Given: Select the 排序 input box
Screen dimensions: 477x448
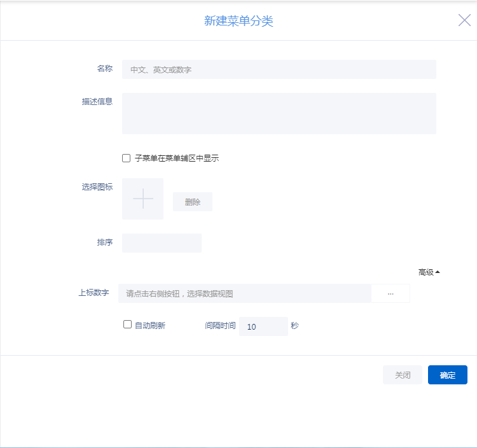Looking at the screenshot, I should coord(162,243).
